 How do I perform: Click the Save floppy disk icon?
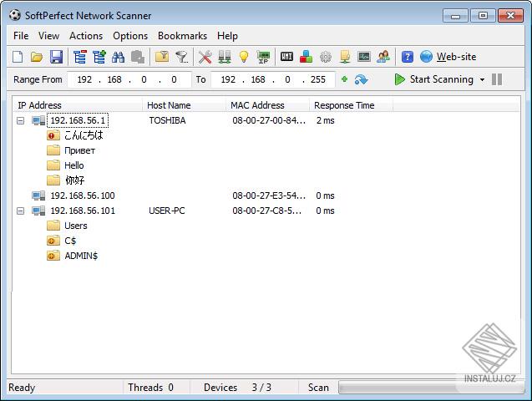[56, 57]
